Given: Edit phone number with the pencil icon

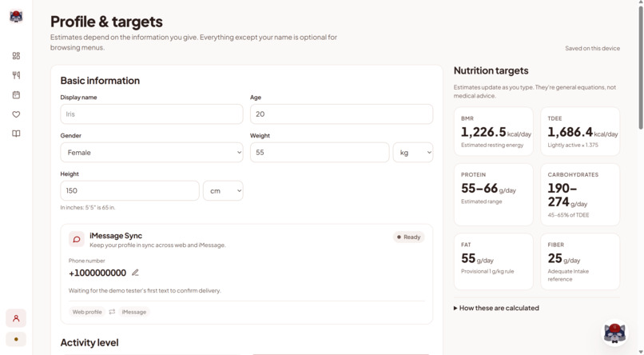Looking at the screenshot, I should click(135, 273).
